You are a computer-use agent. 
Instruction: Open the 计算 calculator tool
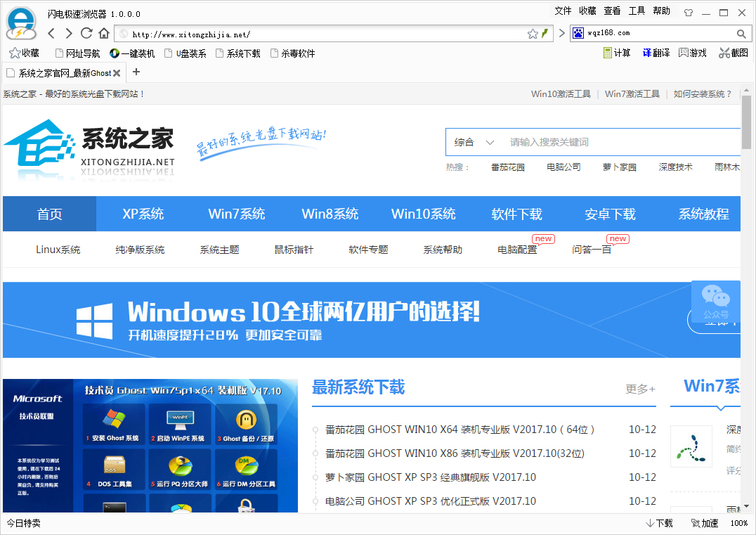tap(617, 53)
